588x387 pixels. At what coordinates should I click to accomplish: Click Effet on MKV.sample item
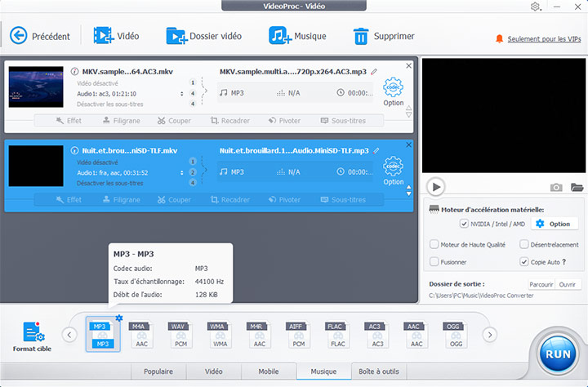[69, 121]
